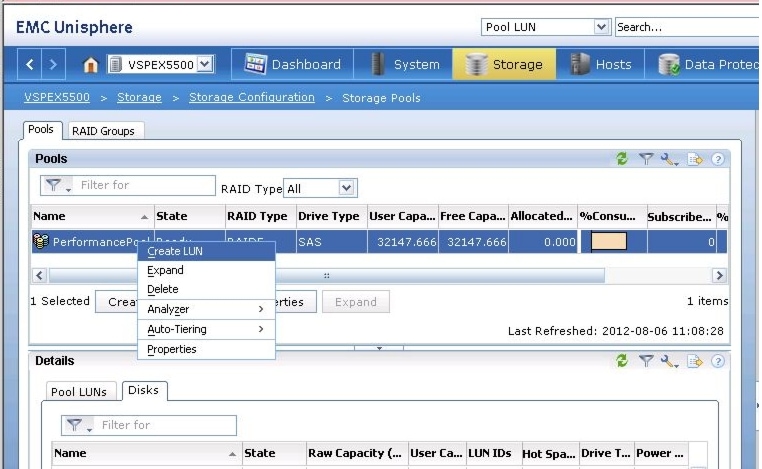This screenshot has width=762, height=469.
Task: Open filter icon in Details panel header
Action: tap(646, 361)
